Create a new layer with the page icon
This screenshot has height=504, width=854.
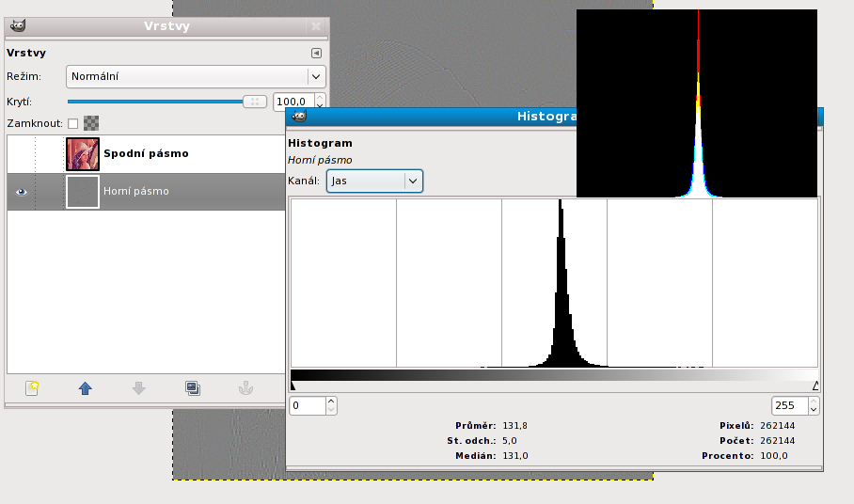tap(32, 388)
